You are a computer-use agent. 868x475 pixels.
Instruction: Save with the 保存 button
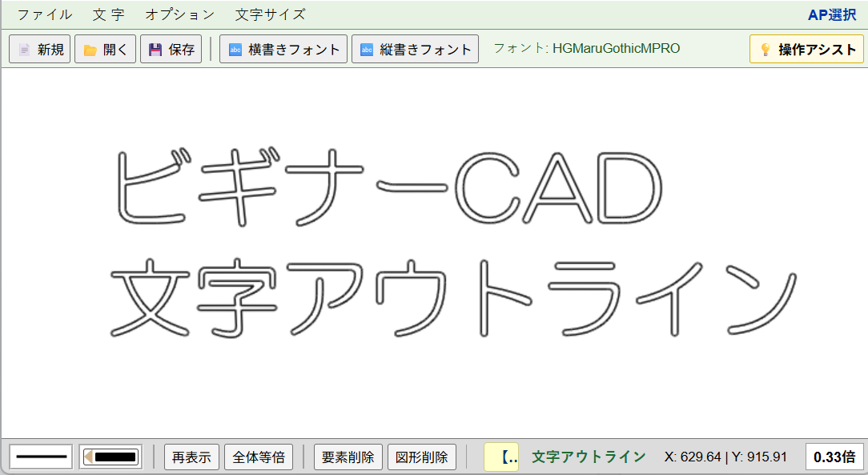tap(171, 50)
